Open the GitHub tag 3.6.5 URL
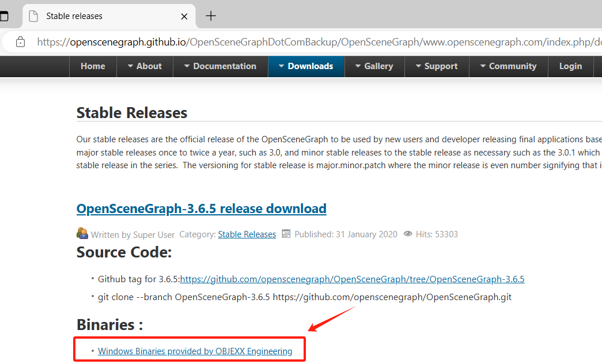This screenshot has height=364, width=602. (x=352, y=279)
